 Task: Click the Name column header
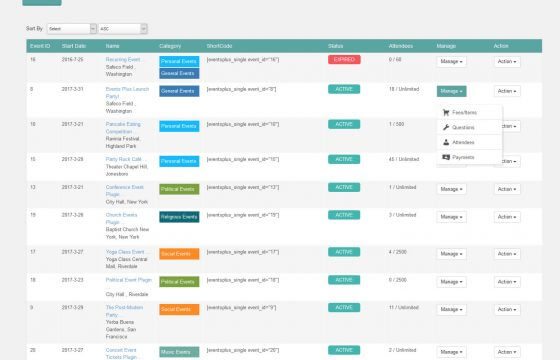click(x=112, y=46)
